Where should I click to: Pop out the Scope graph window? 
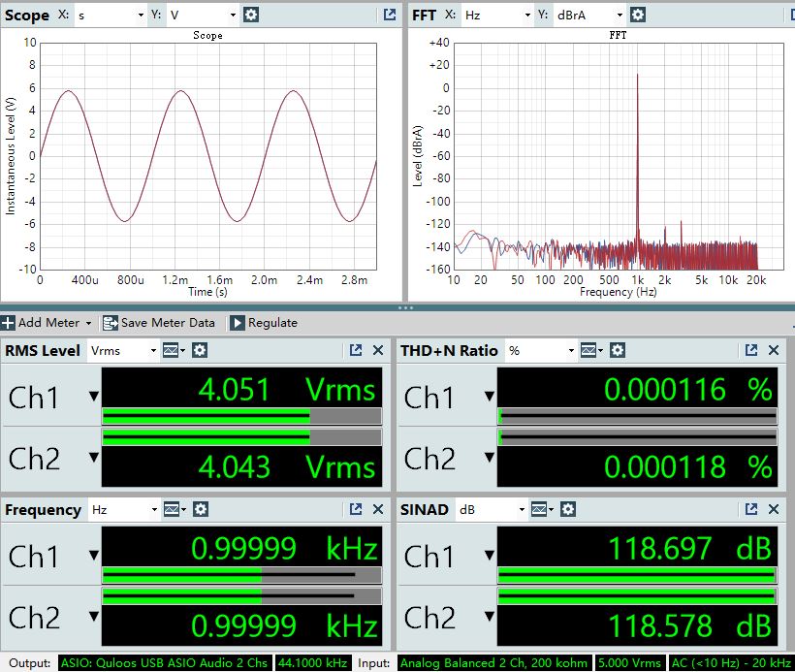pos(389,15)
